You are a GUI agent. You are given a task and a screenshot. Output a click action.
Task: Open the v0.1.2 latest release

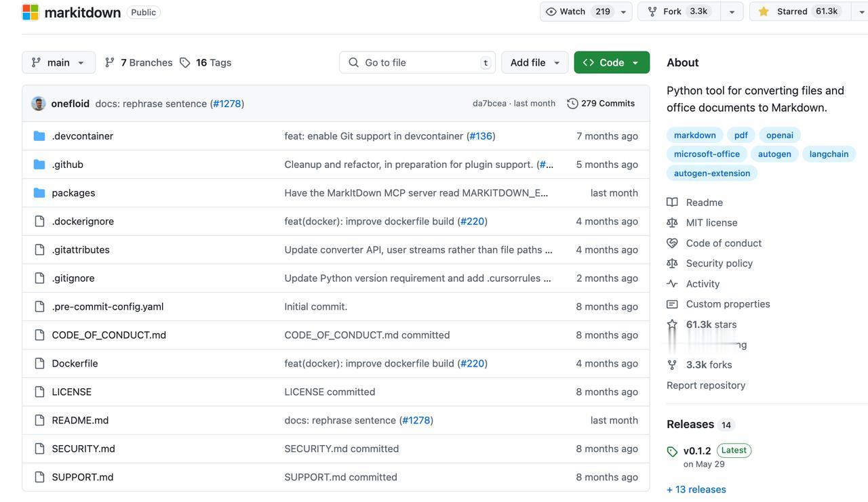click(x=697, y=451)
